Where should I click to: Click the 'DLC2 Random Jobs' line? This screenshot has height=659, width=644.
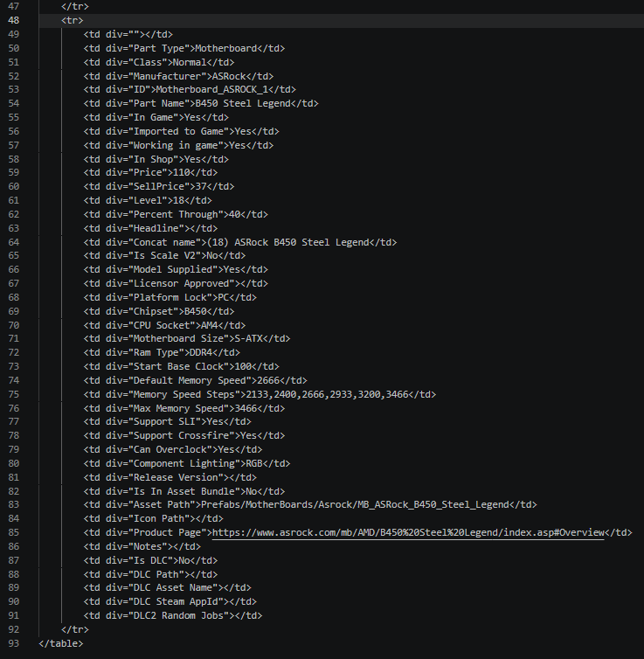173,615
